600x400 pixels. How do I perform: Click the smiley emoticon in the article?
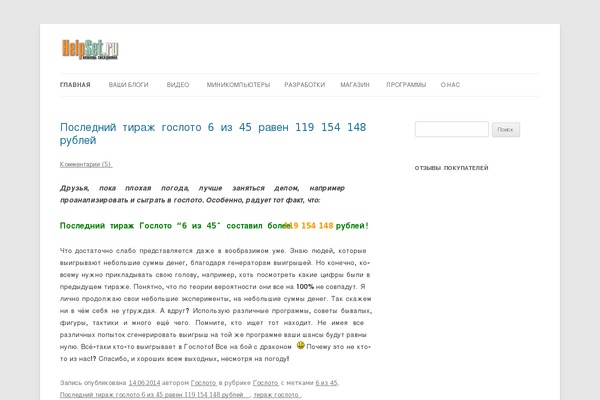(300, 345)
